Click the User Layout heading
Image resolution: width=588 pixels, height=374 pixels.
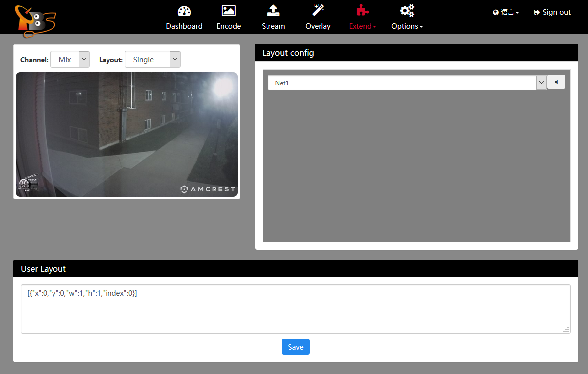click(43, 269)
